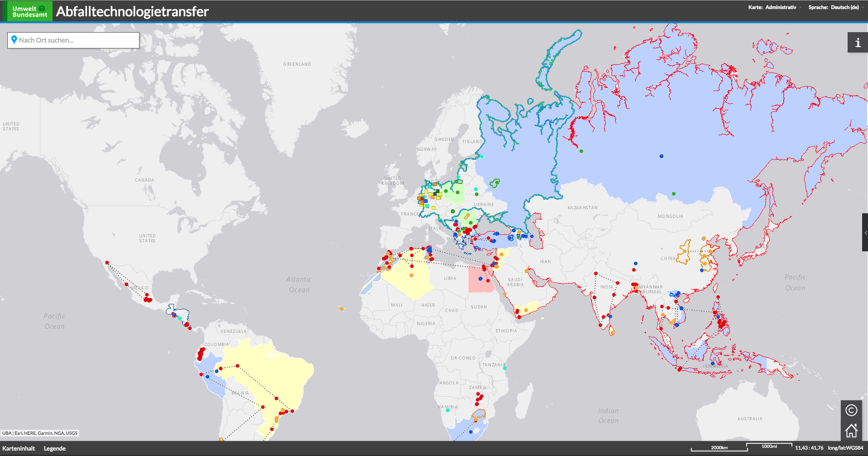Open the long/lat:WGS84 coordinate system selector
The height and width of the screenshot is (456, 868).
[x=845, y=448]
